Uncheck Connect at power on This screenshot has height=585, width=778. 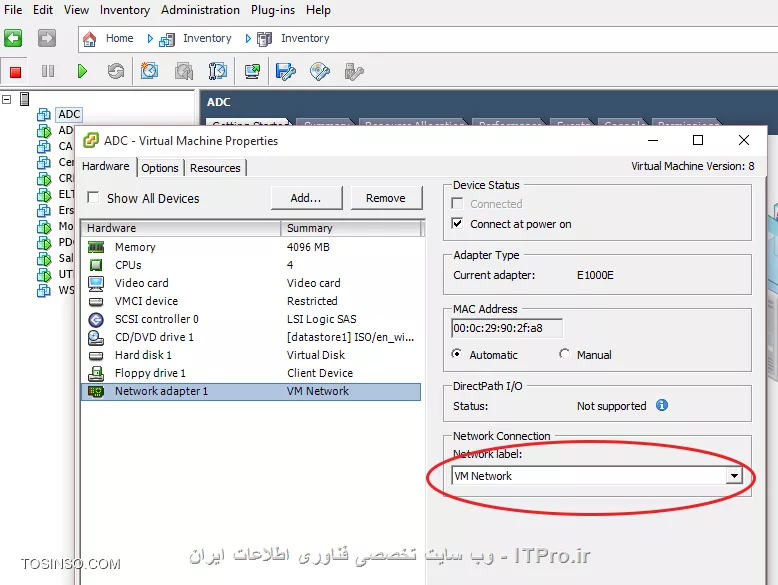[x=457, y=224]
